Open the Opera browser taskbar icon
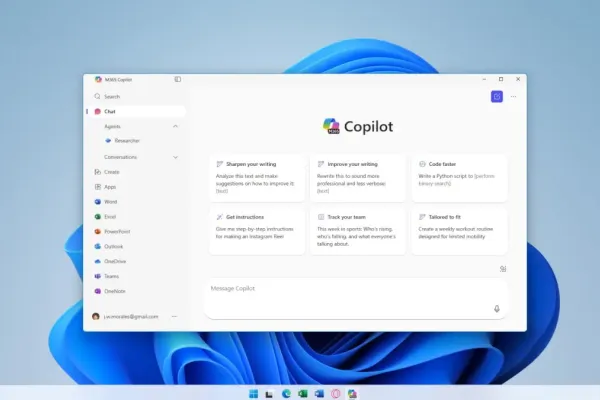Screen dimensions: 600x400 336,393
